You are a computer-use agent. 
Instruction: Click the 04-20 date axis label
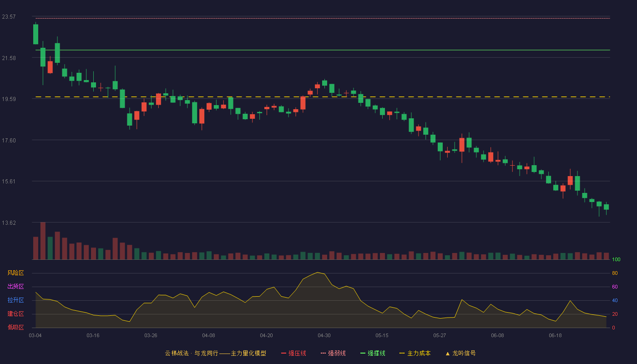[x=266, y=335]
